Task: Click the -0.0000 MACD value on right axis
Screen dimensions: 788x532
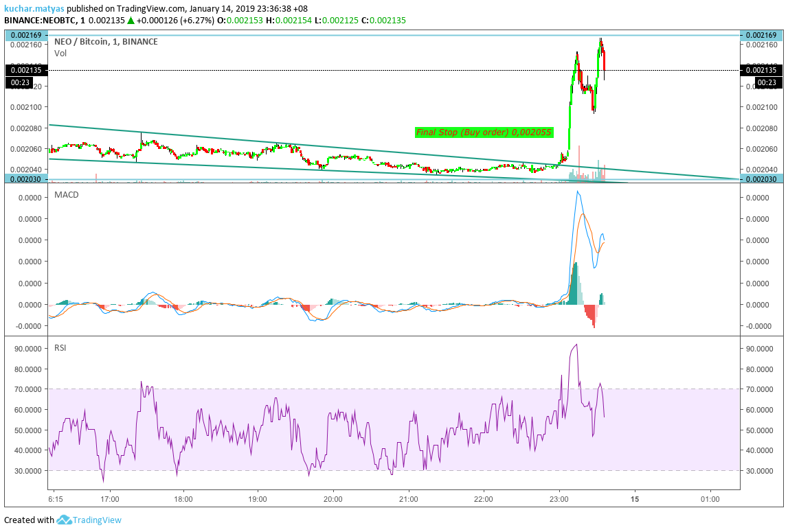Action: pos(757,326)
